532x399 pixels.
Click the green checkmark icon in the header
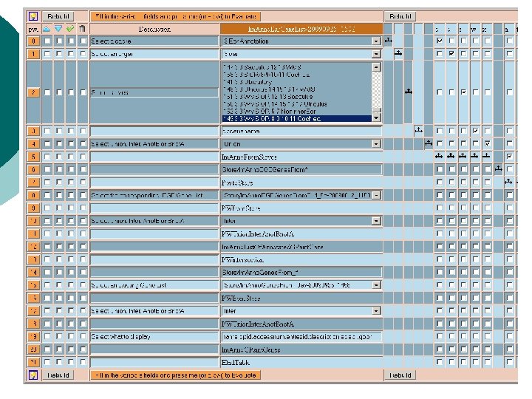70,29
